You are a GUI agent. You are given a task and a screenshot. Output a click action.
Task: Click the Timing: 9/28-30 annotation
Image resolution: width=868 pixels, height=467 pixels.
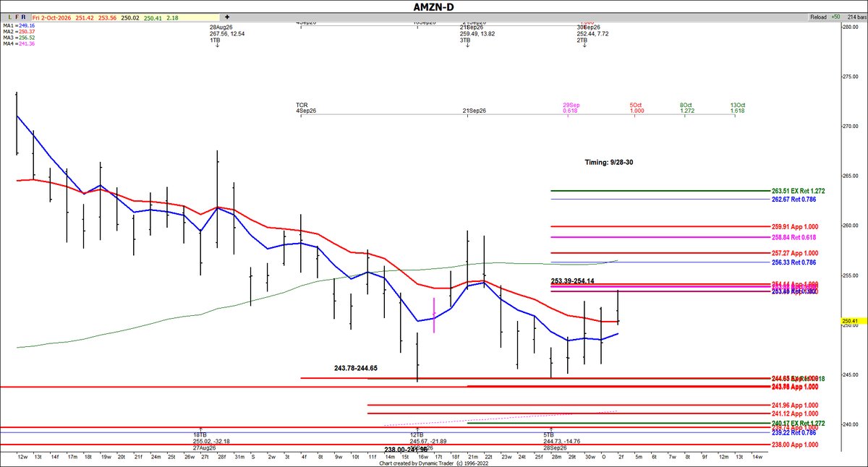[x=609, y=163]
